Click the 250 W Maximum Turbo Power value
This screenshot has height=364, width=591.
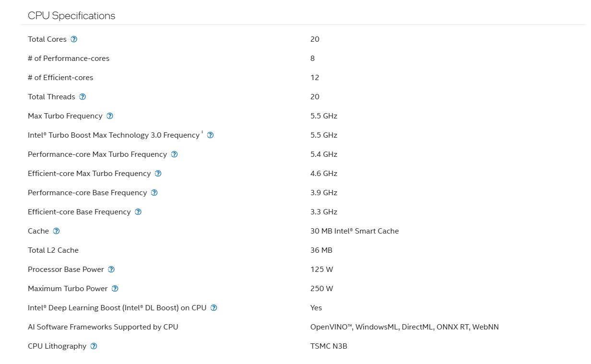click(321, 288)
